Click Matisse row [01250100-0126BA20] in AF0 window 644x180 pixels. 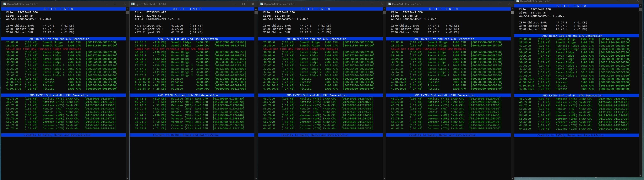click(190, 99)
